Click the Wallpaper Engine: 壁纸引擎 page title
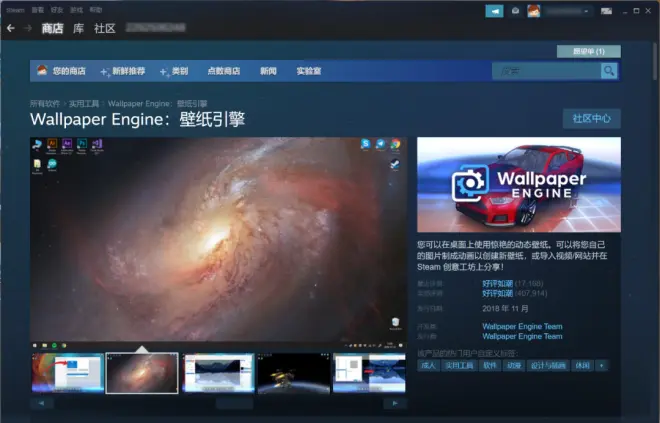660x423 pixels. click(137, 120)
